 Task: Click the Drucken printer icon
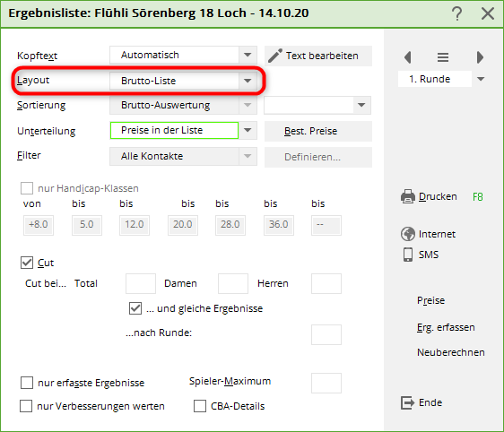coord(408,196)
